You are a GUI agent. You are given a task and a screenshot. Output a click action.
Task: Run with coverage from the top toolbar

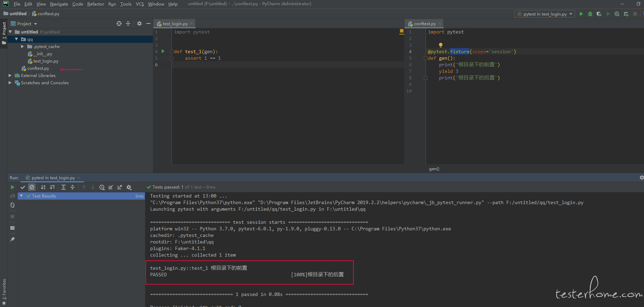(x=599, y=14)
